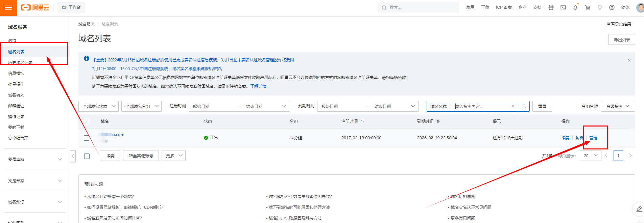This screenshot has width=644, height=223.
Task: Click 查看导出结果 link
Action: (619, 24)
